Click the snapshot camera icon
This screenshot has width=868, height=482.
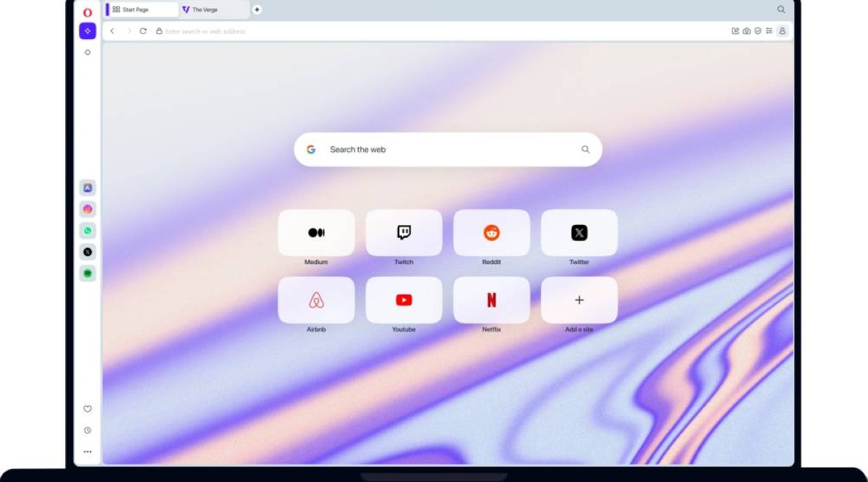coord(746,31)
